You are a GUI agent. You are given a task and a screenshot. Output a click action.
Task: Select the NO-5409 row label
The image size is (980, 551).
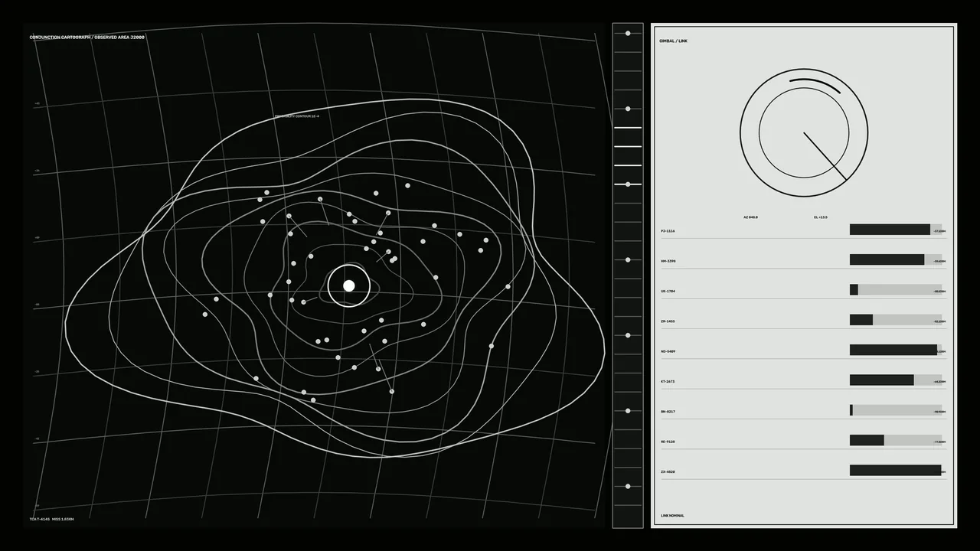pos(668,351)
